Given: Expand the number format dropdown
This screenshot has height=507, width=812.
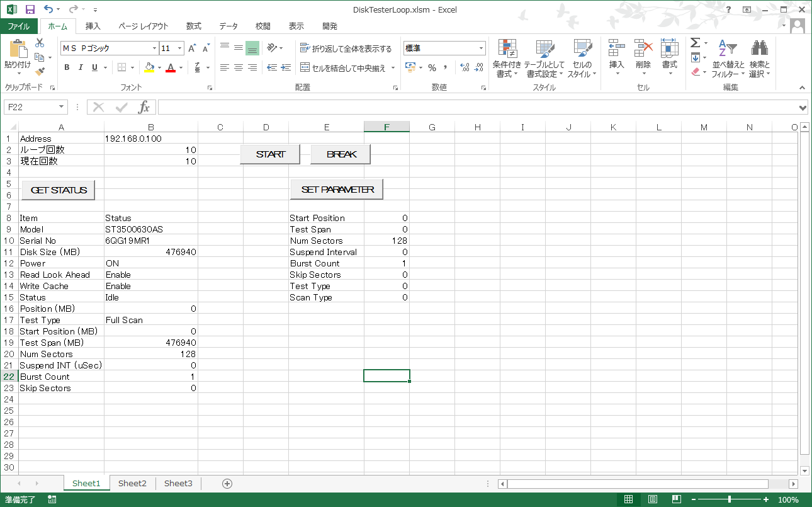Looking at the screenshot, I should coord(481,48).
